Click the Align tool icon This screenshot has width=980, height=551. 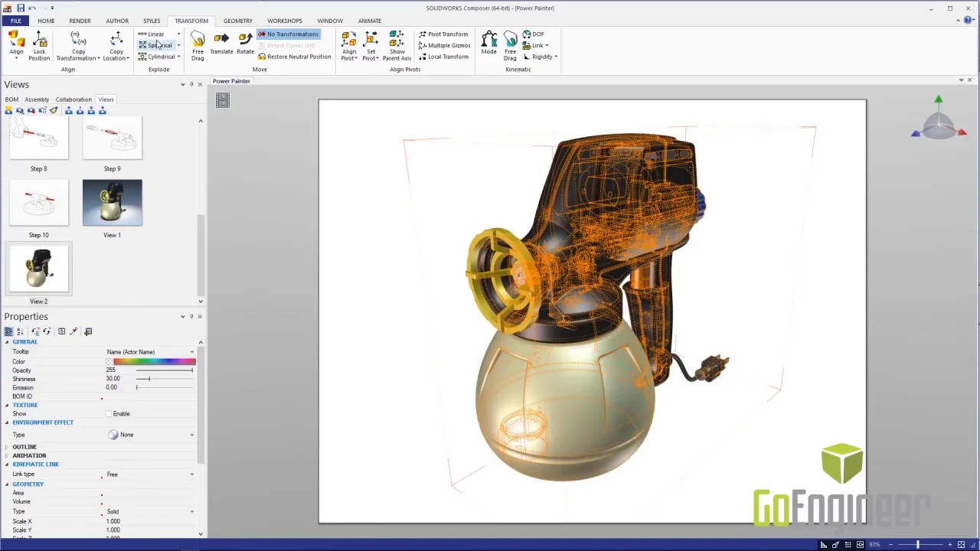pos(17,40)
